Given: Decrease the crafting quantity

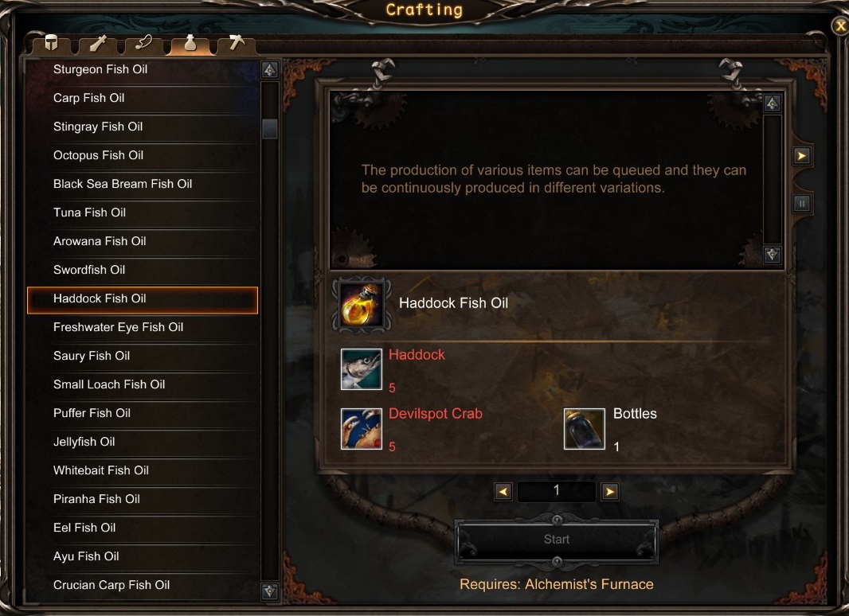Looking at the screenshot, I should click(503, 492).
